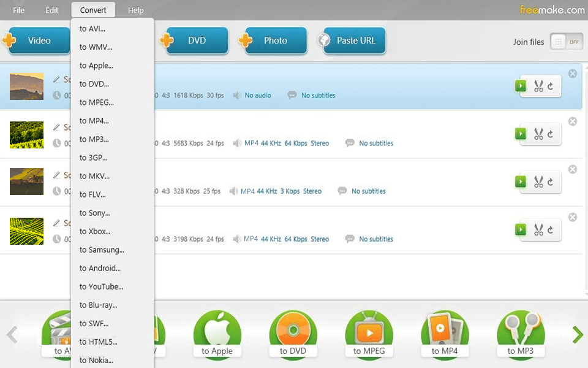Viewport: 588px width, 368px height.
Task: Click the Paste URL button
Action: coord(355,41)
